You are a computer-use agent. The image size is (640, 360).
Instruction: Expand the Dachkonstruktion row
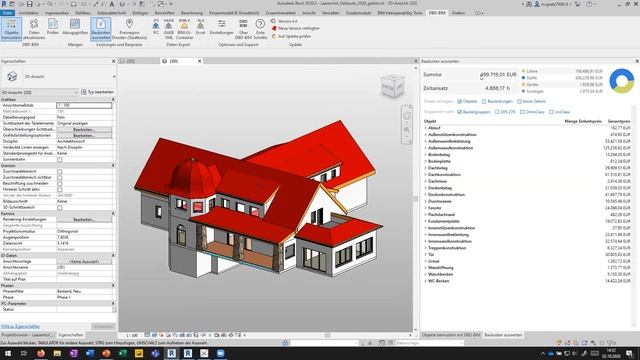pyautogui.click(x=425, y=174)
